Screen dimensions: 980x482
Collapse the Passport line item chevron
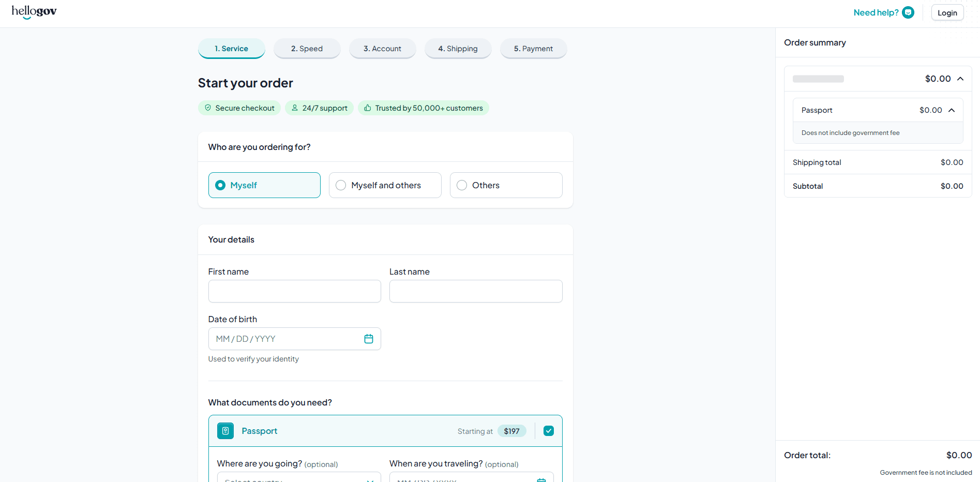pos(952,110)
